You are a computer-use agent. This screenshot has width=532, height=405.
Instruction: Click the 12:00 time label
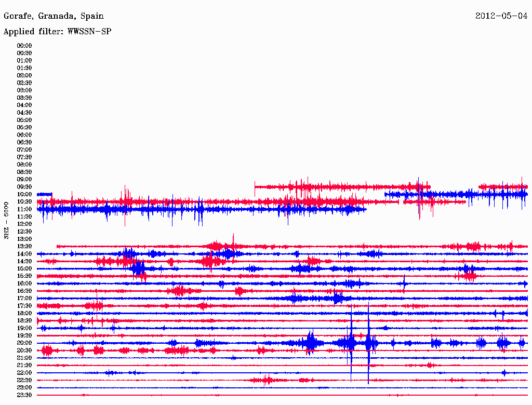click(x=24, y=224)
